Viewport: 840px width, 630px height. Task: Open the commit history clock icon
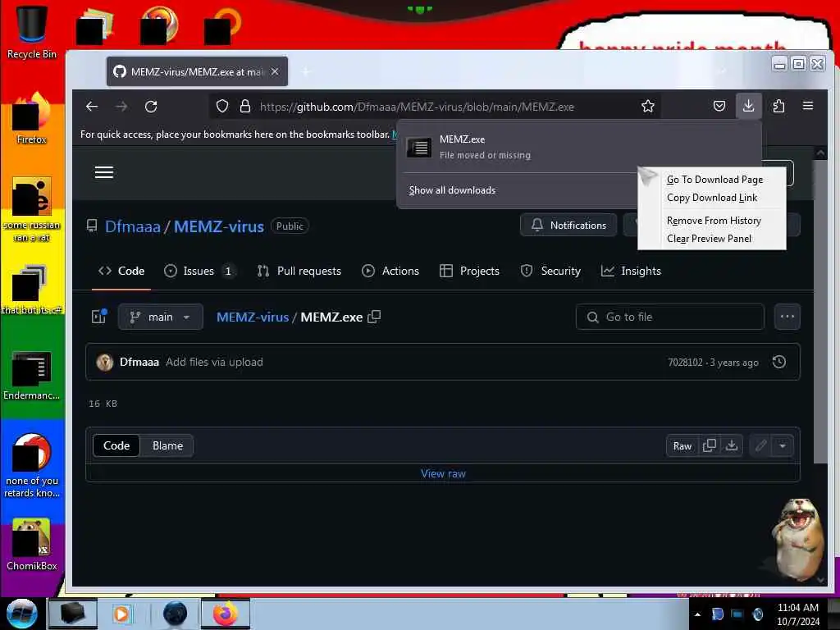tap(779, 362)
